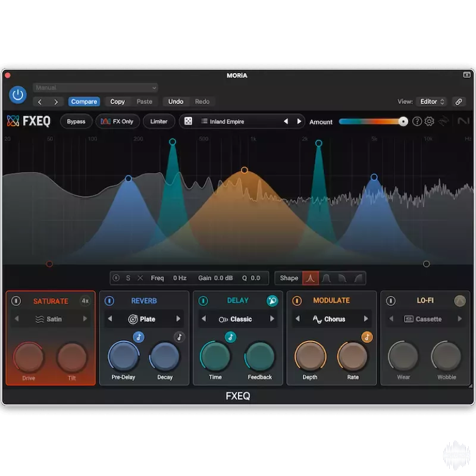Click the window expand icon in title bar
The width and height of the screenshot is (476, 476).
(x=466, y=75)
